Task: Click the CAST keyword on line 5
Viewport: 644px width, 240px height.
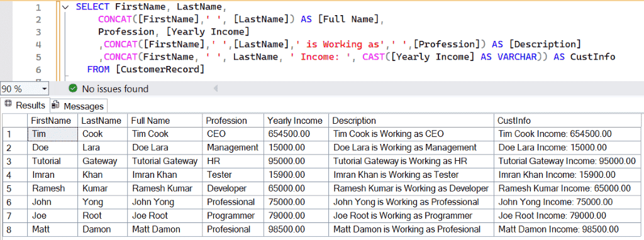Action: [374, 57]
